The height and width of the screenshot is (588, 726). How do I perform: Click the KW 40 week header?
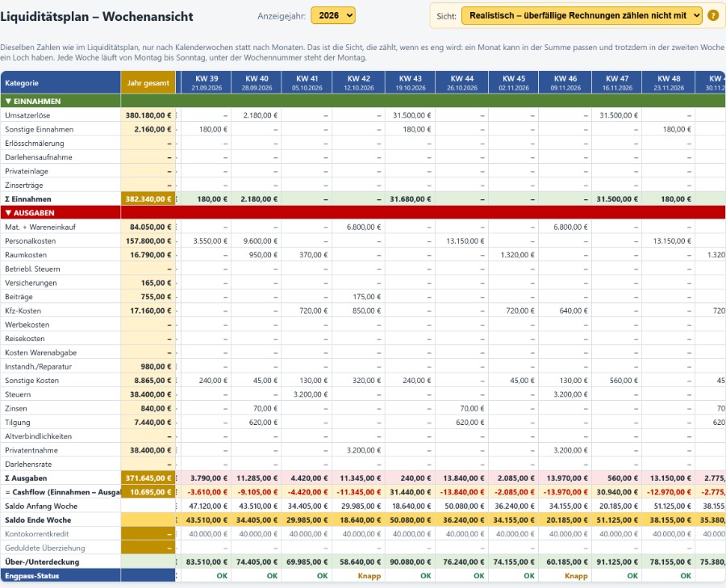click(x=257, y=83)
